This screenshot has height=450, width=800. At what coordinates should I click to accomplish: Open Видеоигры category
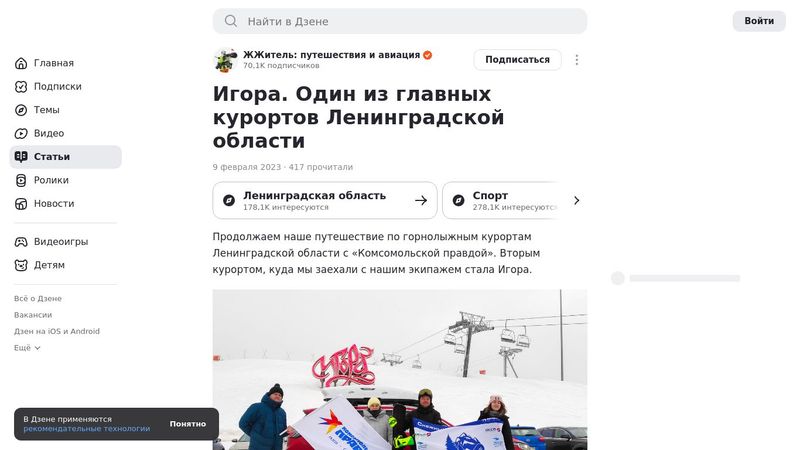tap(65, 242)
